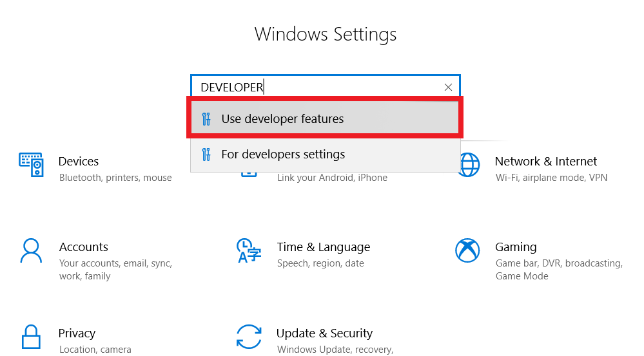644x356 pixels.
Task: Click the tools icon beside Use developer features
Action: [x=206, y=119]
